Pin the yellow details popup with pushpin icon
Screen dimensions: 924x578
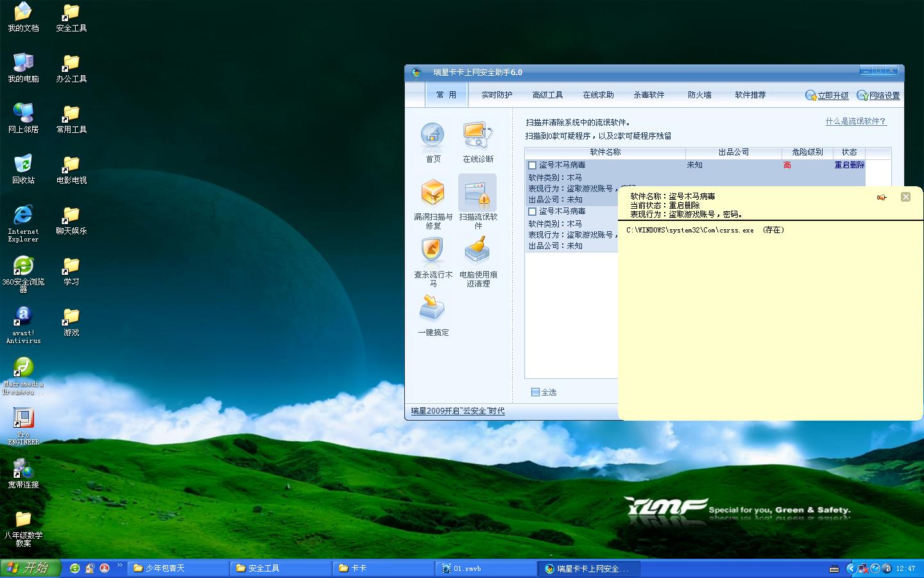[882, 197]
